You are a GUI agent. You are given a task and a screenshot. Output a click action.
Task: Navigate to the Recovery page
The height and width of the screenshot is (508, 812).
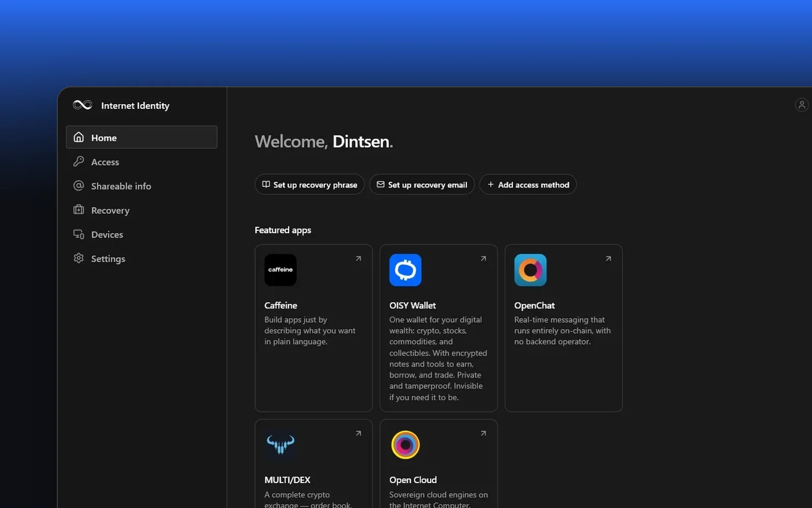tap(142, 210)
